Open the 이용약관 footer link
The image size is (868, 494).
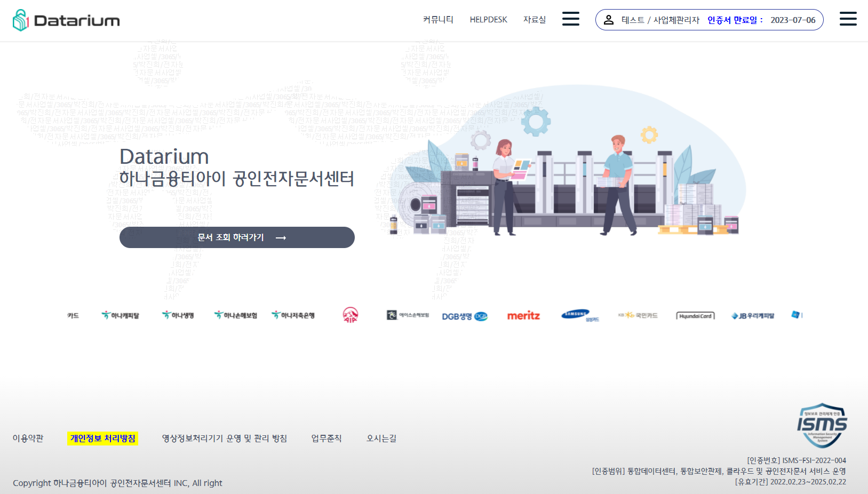click(x=28, y=439)
